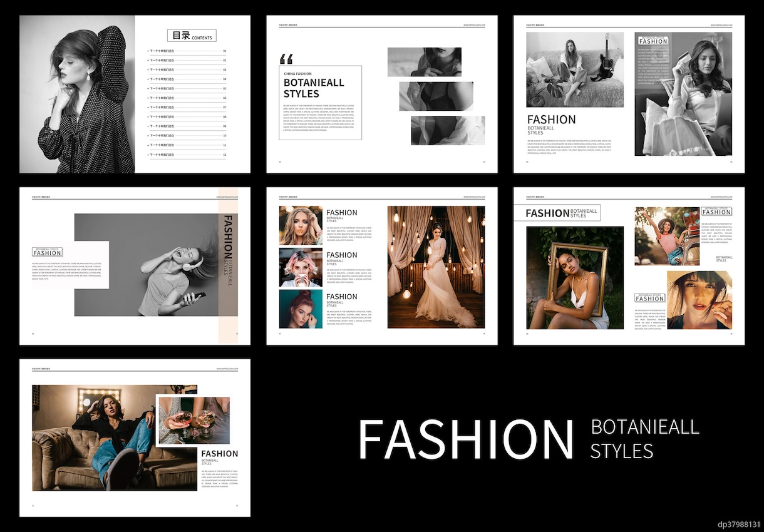Select the blonde woman portrait
This screenshot has height=532, width=764.
click(301, 225)
